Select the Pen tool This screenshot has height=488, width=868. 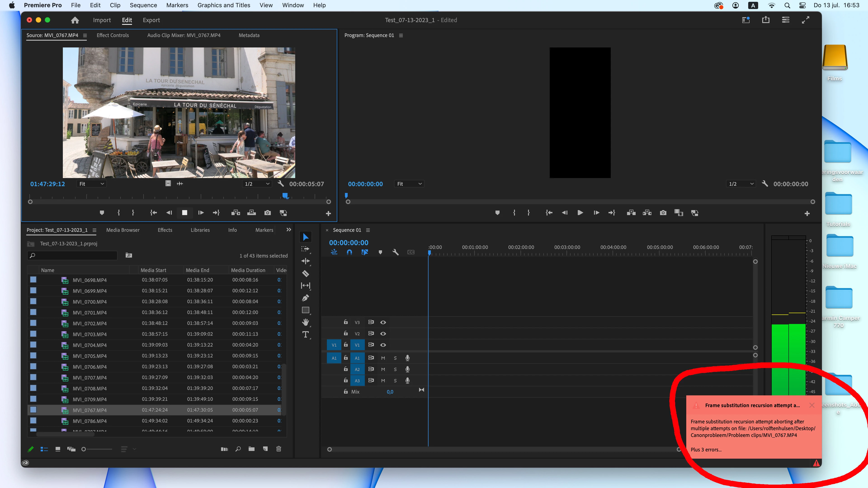(305, 298)
